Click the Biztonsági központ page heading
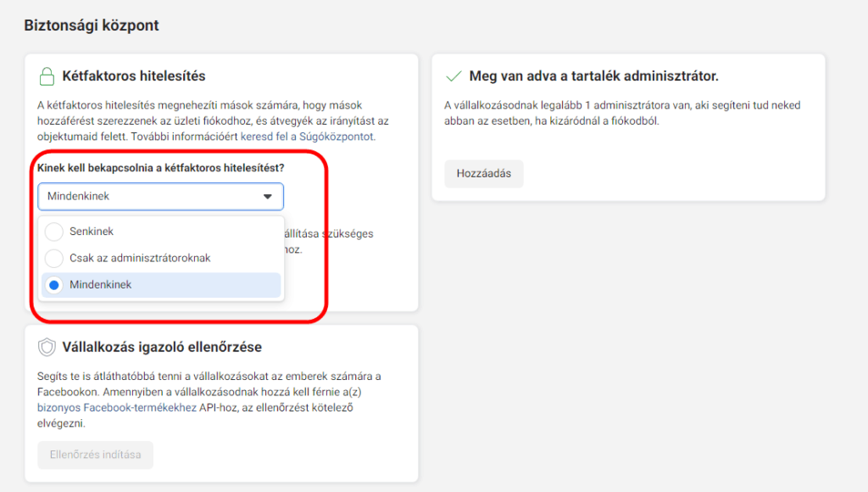This screenshot has height=492, width=868. (x=92, y=25)
